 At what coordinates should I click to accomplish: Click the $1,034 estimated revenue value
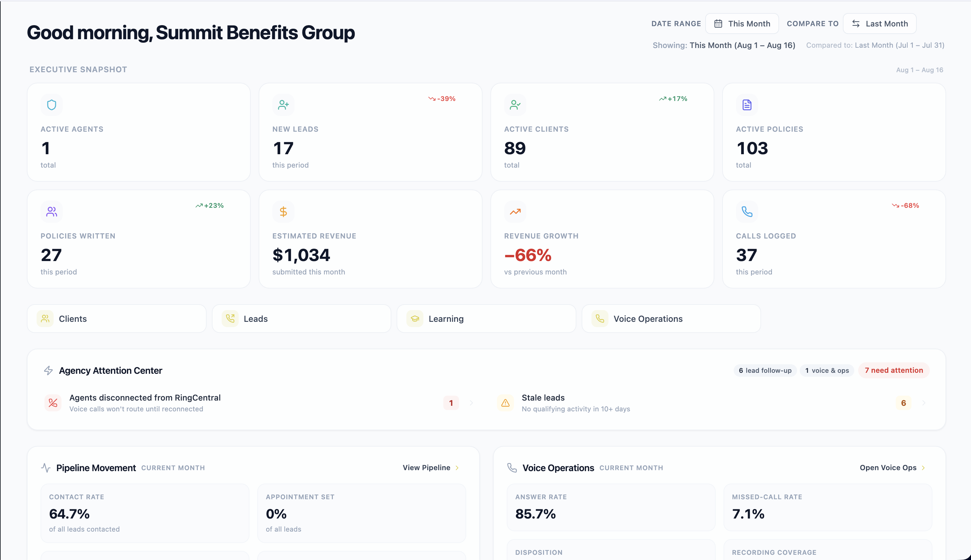301,255
